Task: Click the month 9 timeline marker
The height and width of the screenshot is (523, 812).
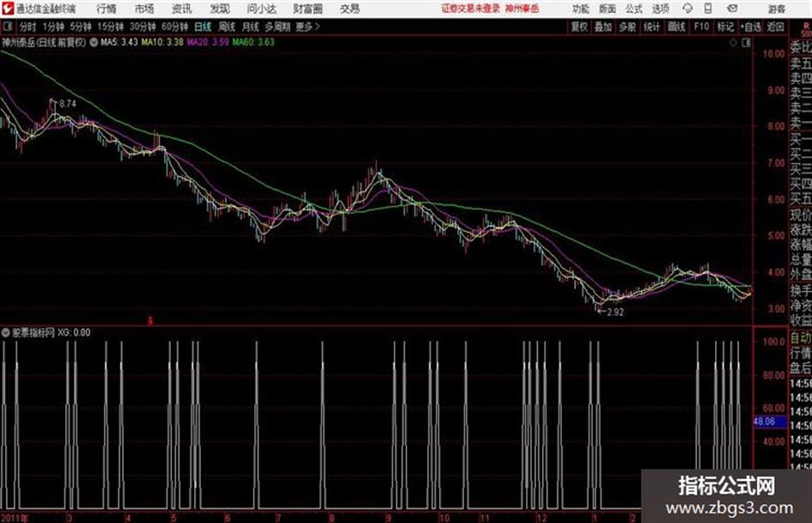Action: pos(388,518)
